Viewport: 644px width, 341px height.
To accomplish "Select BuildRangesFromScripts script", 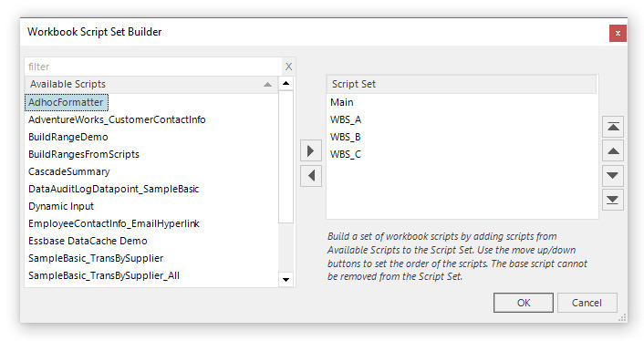I will point(84,154).
